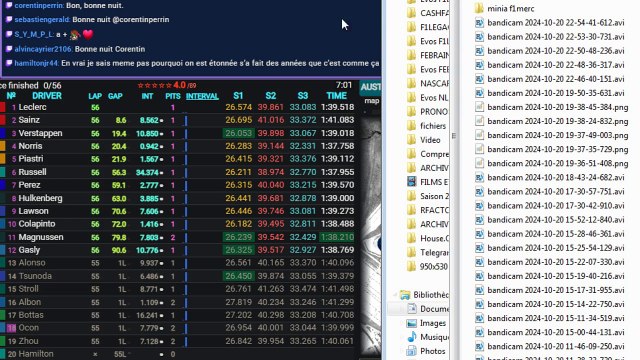Screen dimensions: 640x360
Task: Select file bandicam 2024-10-20 15-28-46-361.avi
Action: 550,234
